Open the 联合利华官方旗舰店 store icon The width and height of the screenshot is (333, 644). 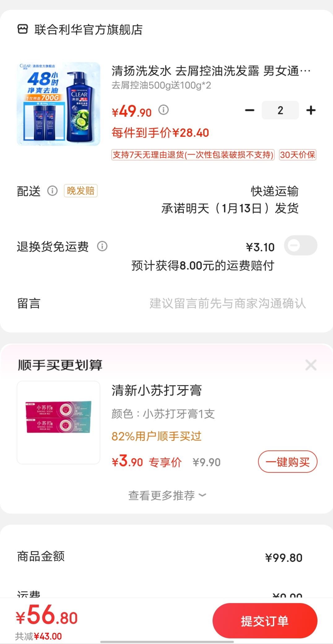coord(23,30)
